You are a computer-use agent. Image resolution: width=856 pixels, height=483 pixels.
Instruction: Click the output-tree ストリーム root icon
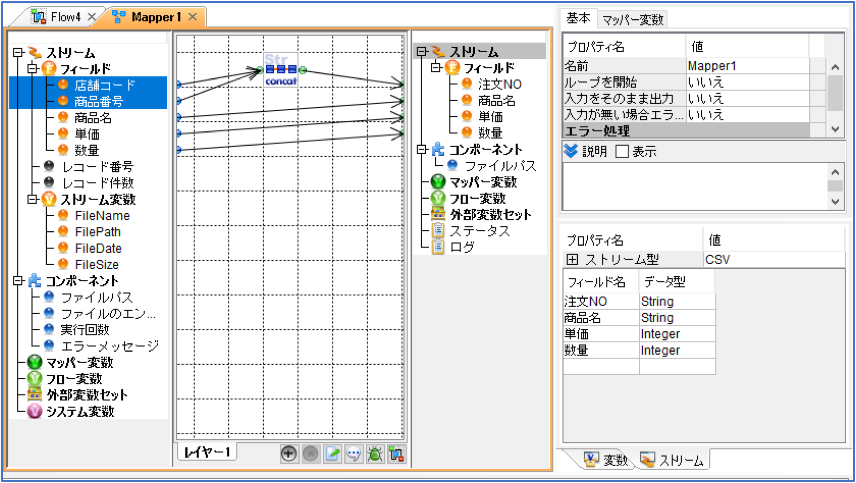[x=438, y=52]
